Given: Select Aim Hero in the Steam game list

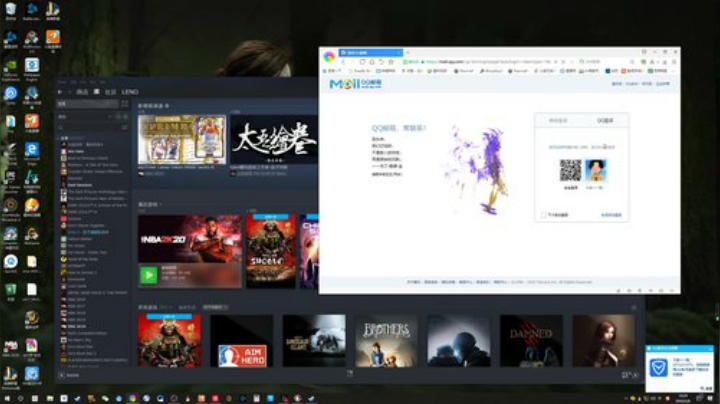Looking at the screenshot, I should pyautogui.click(x=76, y=151).
